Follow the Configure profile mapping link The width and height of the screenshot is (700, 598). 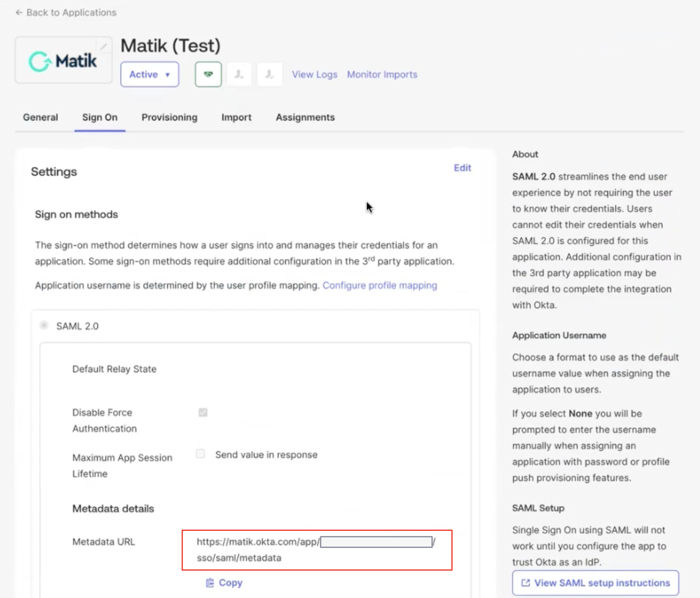[380, 285]
